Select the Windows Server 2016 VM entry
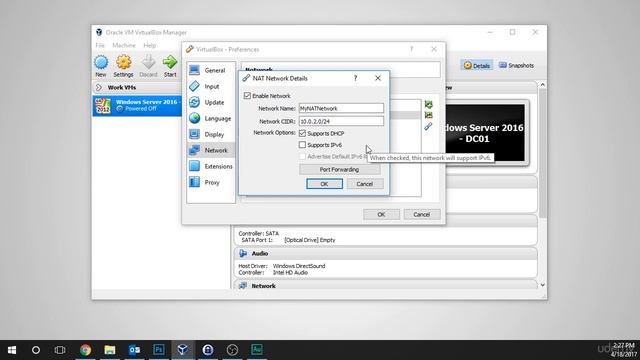This screenshot has height=360, width=640. (137, 105)
